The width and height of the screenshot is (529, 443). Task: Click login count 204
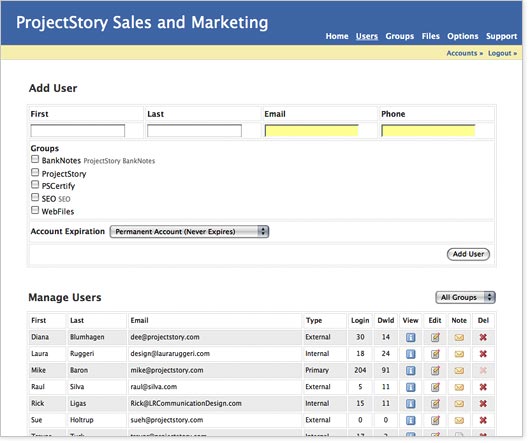coord(360,370)
